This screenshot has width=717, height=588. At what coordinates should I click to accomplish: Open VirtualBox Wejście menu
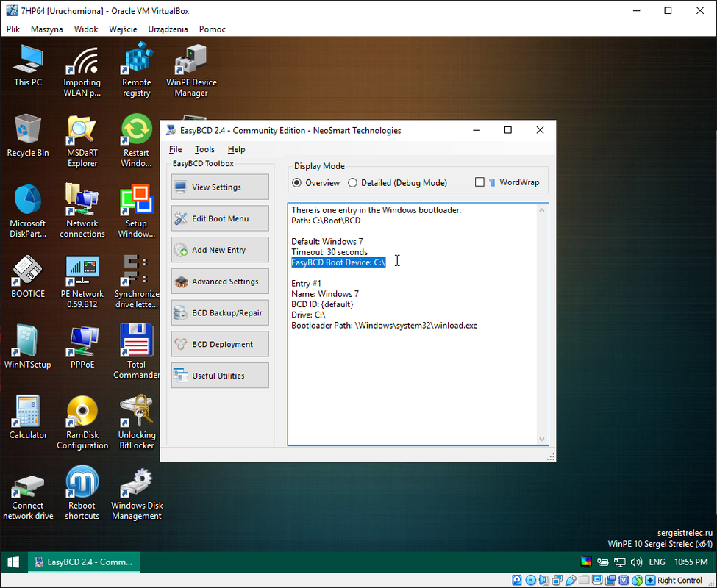(123, 29)
